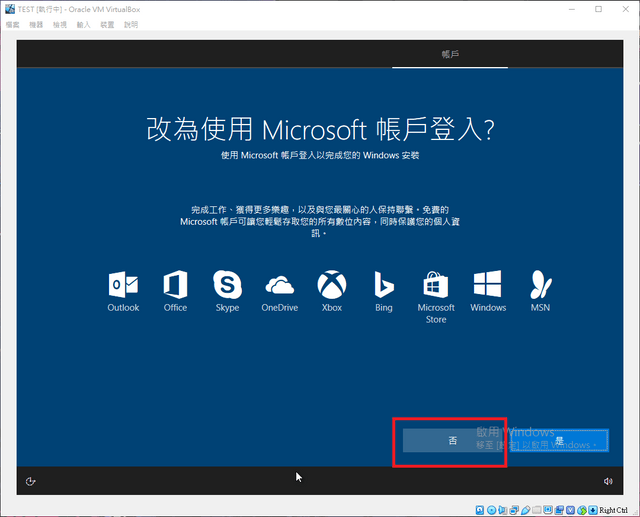This screenshot has width=640, height=517.
Task: Click the network adapter status icon
Action: [514, 510]
